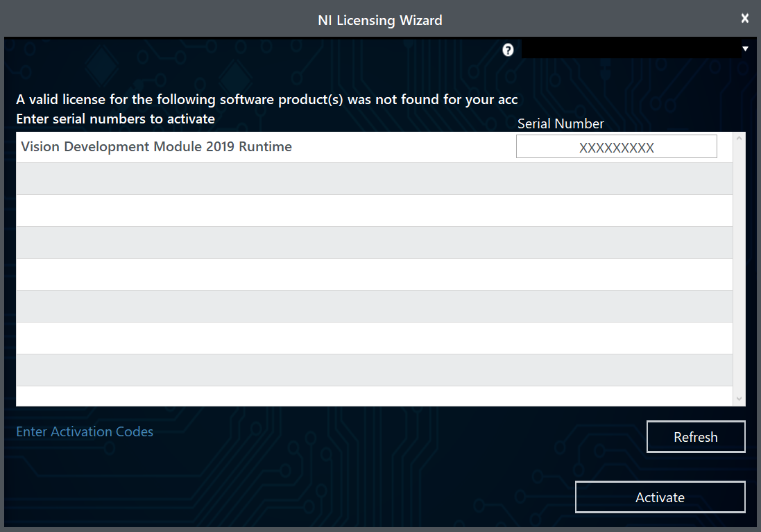Viewport: 761px width, 532px height.
Task: Click the Enter Activation Codes link
Action: [84, 431]
